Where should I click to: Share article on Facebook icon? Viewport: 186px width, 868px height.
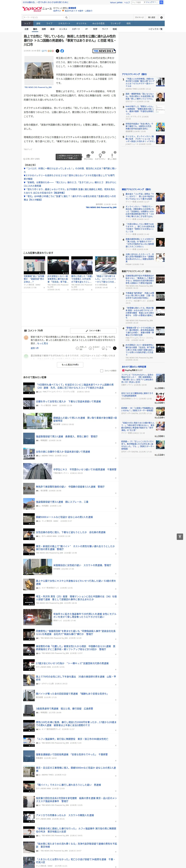(x=62, y=51)
